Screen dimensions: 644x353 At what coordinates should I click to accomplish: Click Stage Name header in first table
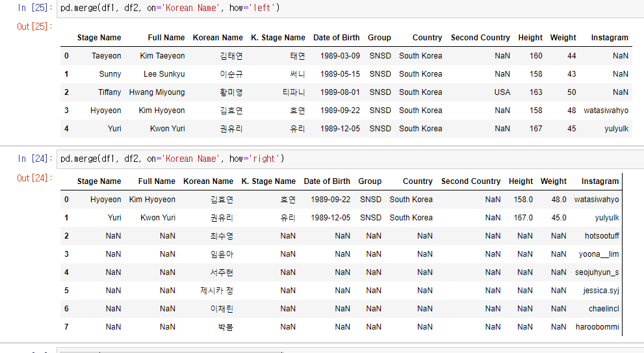pos(99,38)
